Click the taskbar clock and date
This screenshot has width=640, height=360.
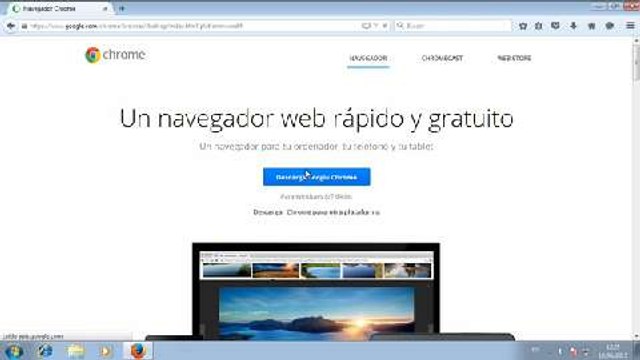pyautogui.click(x=613, y=351)
